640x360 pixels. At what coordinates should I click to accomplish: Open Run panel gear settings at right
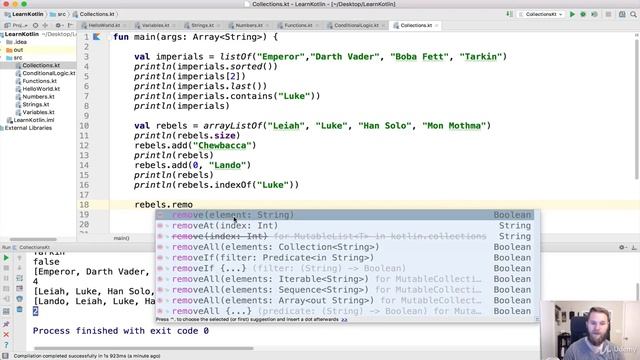click(622, 247)
